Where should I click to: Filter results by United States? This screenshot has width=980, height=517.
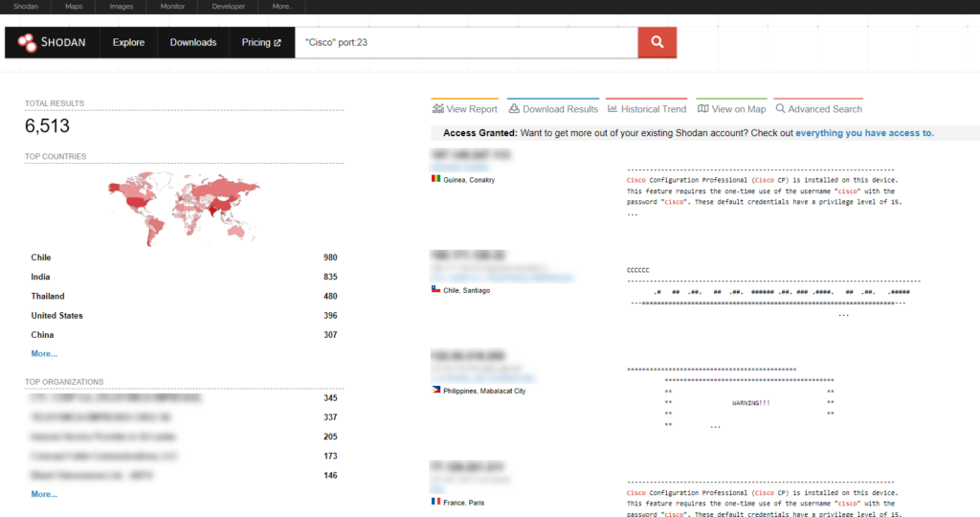56,316
